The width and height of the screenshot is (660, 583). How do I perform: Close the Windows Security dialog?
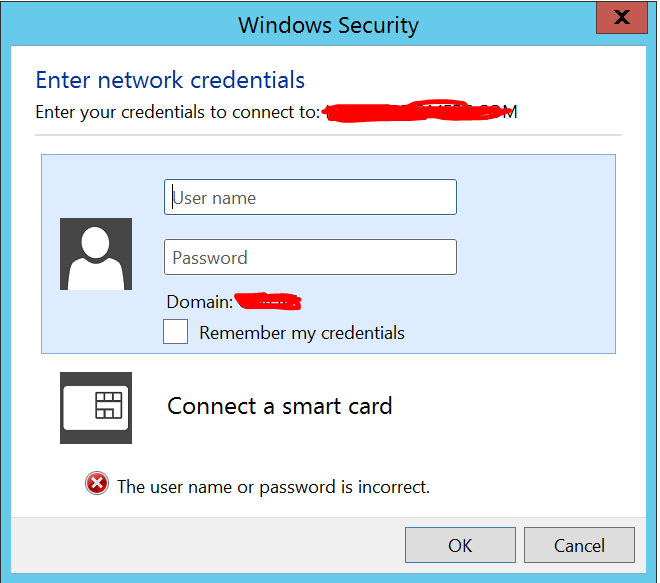pos(621,17)
